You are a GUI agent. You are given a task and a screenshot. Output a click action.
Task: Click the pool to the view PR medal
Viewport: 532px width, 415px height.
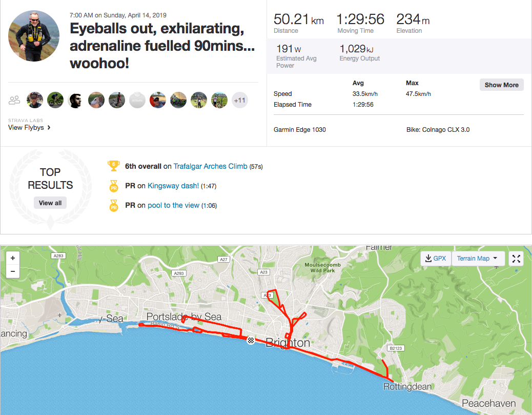[x=113, y=206]
